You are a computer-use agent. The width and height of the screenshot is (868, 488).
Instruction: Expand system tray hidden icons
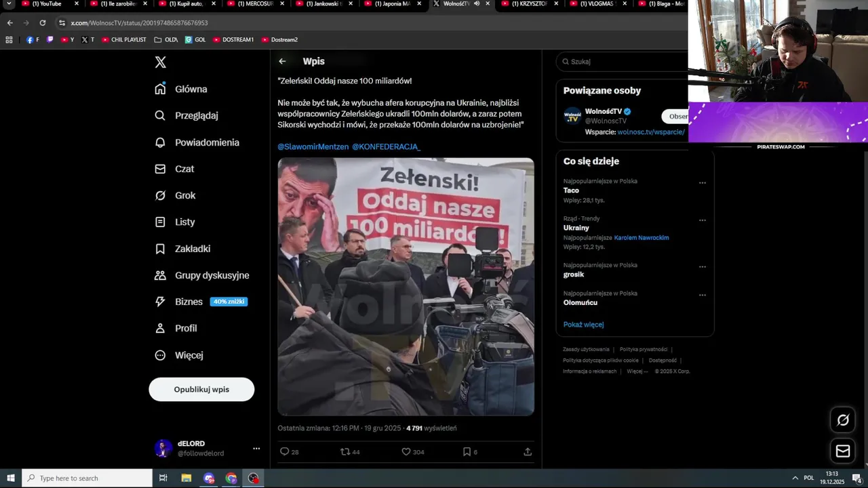795,479
